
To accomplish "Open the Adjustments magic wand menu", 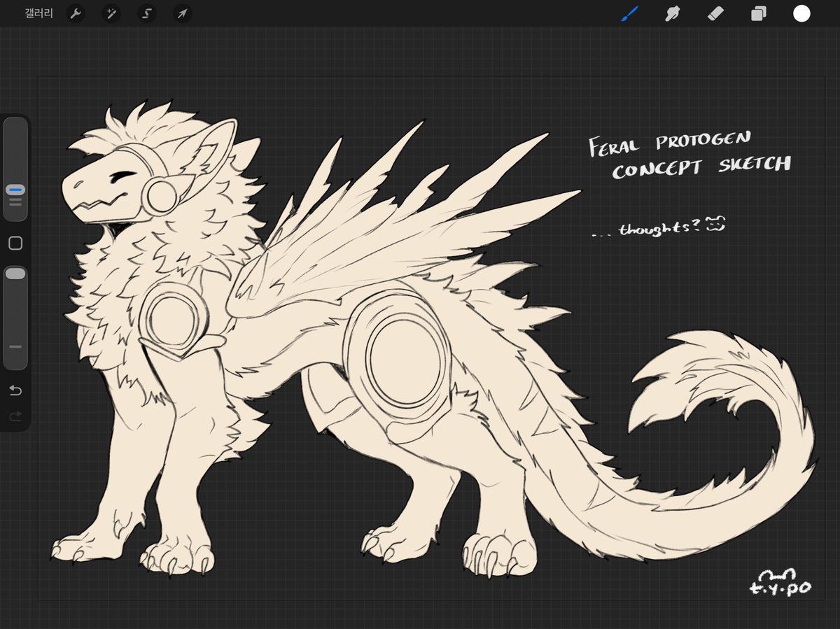I will (x=111, y=13).
